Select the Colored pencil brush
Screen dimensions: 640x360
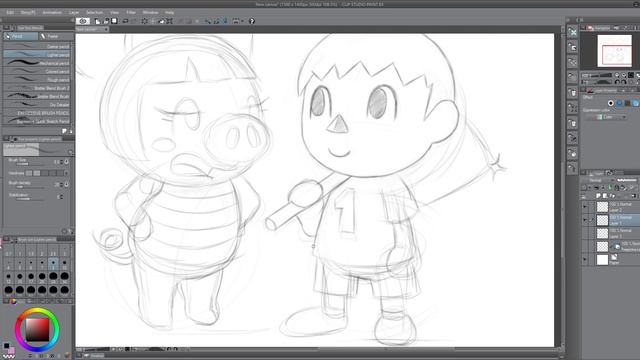point(37,71)
